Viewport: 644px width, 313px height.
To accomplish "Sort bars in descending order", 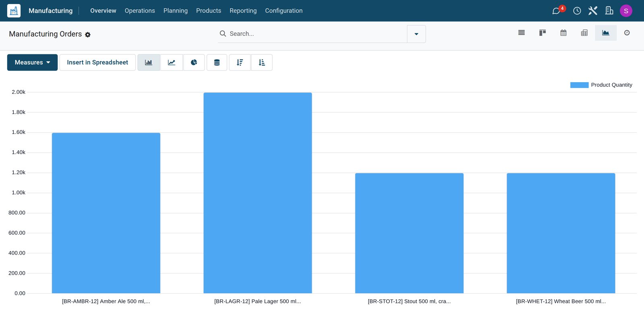I will point(240,62).
